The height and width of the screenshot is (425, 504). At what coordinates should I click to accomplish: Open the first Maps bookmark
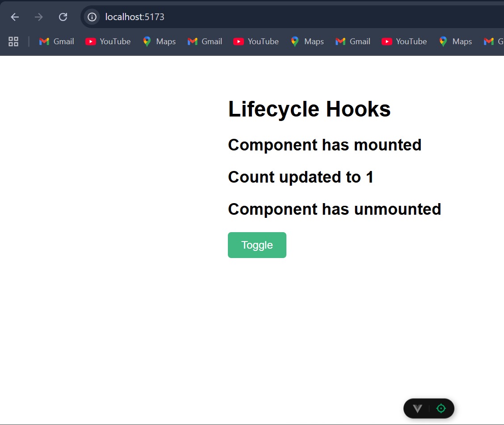[159, 41]
